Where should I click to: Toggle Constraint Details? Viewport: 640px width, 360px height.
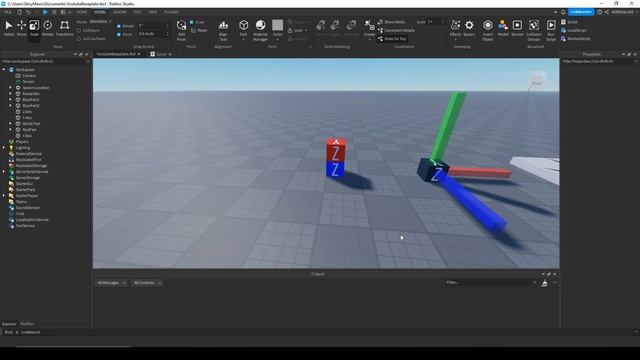[x=396, y=30]
